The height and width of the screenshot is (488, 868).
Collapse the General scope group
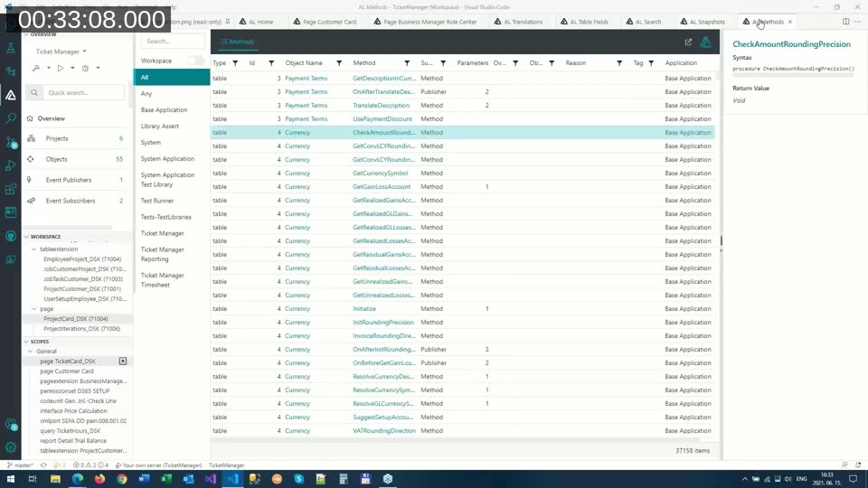31,352
